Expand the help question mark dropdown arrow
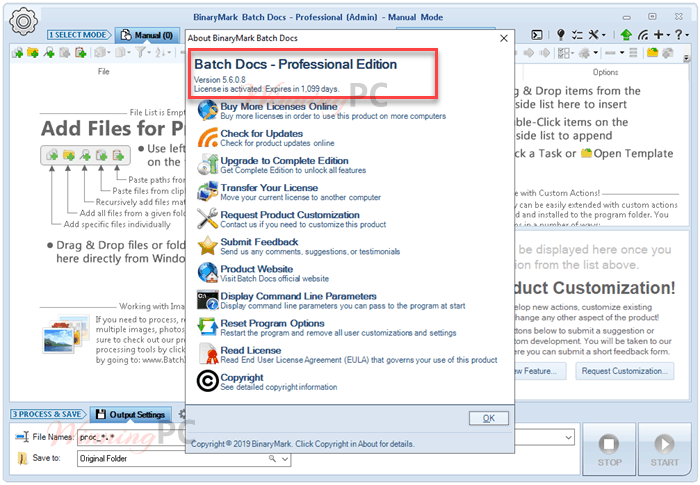The height and width of the screenshot is (485, 700). pos(687,35)
